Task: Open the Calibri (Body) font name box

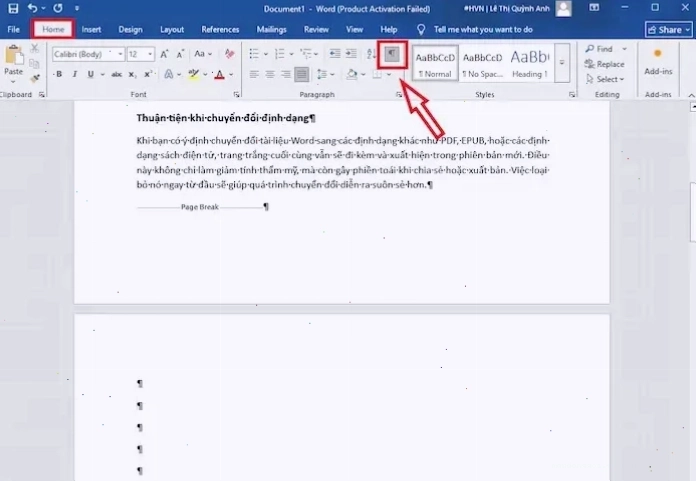Action: click(x=88, y=54)
